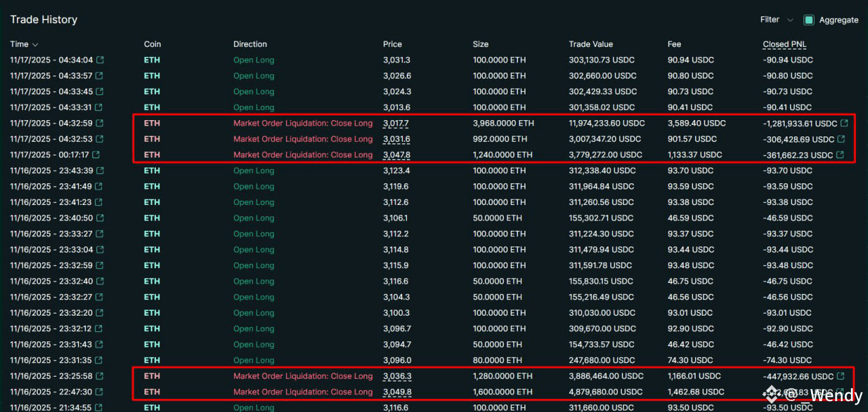868x412 pixels.
Task: Click underlined price 3,047.8
Action: pos(396,155)
